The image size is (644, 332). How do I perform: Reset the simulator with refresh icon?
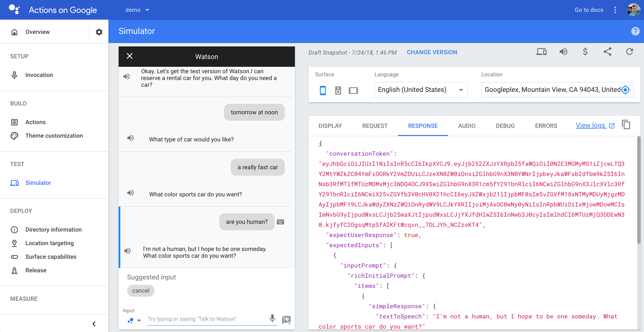point(629,52)
